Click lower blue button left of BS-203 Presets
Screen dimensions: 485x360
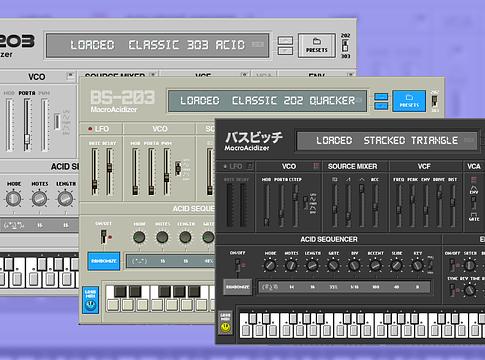381,106
